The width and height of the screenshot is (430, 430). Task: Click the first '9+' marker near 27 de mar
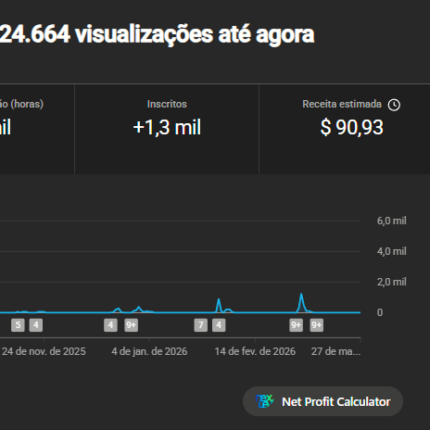tap(296, 325)
